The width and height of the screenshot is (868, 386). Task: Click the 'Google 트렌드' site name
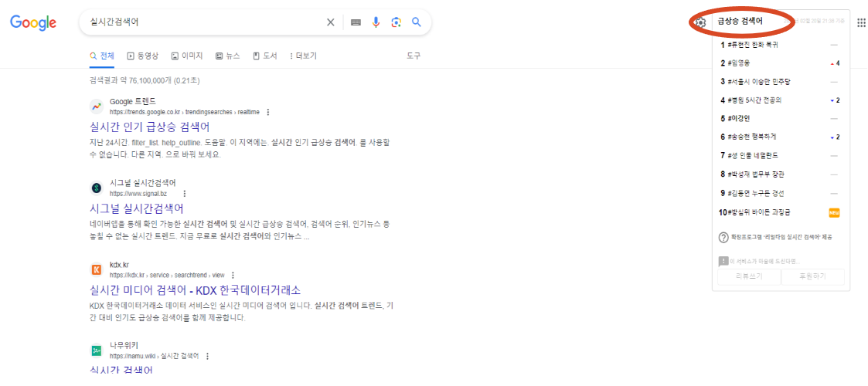pyautogui.click(x=133, y=102)
